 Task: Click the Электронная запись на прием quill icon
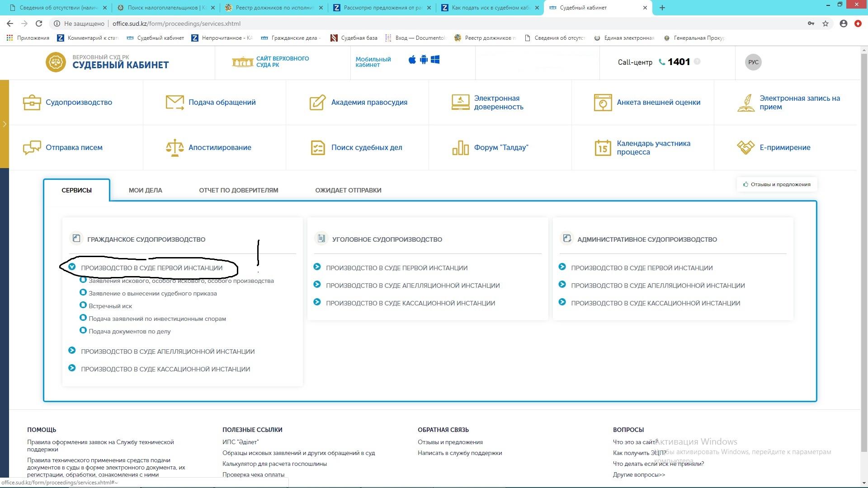746,103
